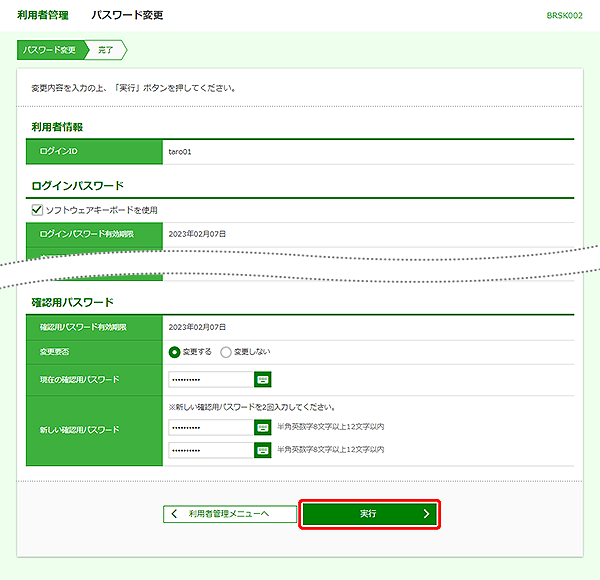Image resolution: width=600 pixels, height=580 pixels.
Task: Open software keyboard for first new confirmation password
Action: (x=262, y=427)
